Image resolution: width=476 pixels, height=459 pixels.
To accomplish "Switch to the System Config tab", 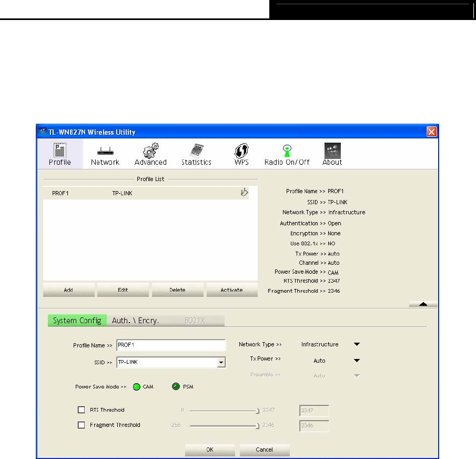I will (77, 321).
